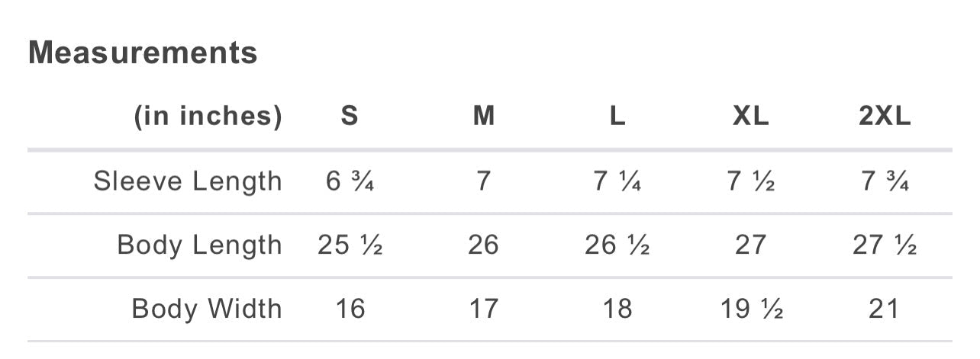The height and width of the screenshot is (359, 980).
Task: Click Body Width value 21 for 2XL
Action: (885, 309)
